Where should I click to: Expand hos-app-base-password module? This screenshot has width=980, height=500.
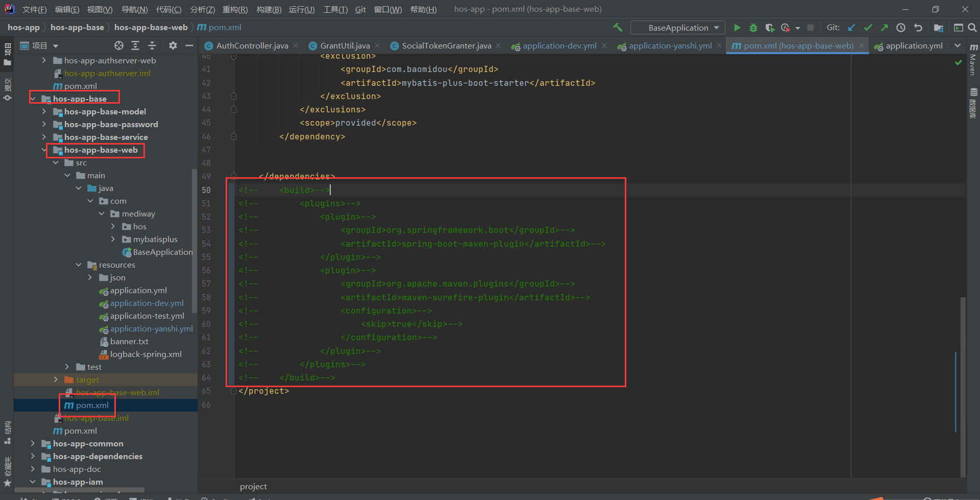[x=44, y=124]
